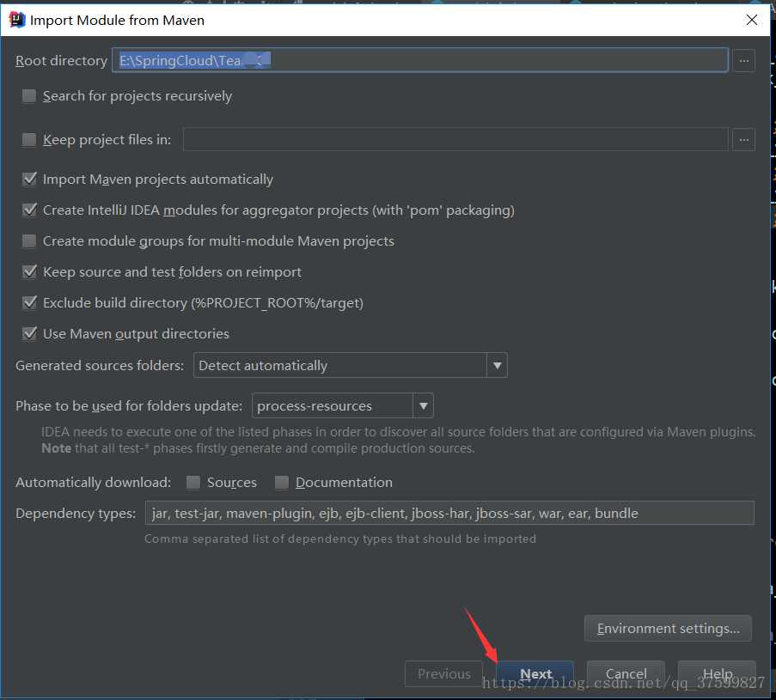This screenshot has height=700, width=776.
Task: Enable automatic download of Sources
Action: click(193, 483)
